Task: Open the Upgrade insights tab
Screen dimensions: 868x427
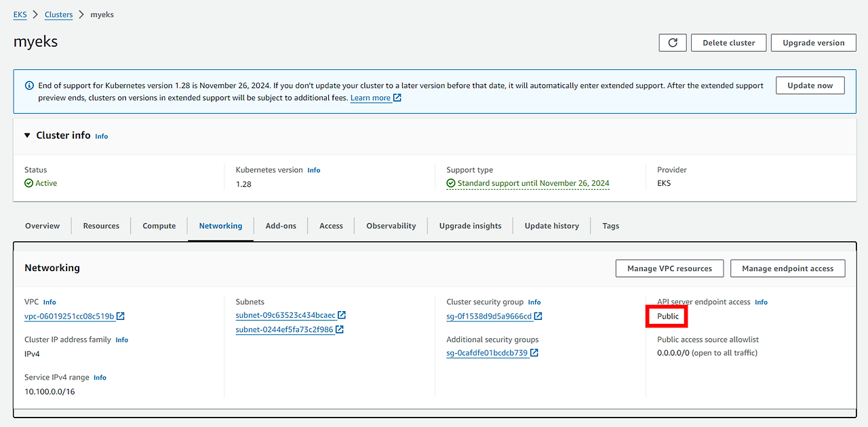Action: (471, 226)
